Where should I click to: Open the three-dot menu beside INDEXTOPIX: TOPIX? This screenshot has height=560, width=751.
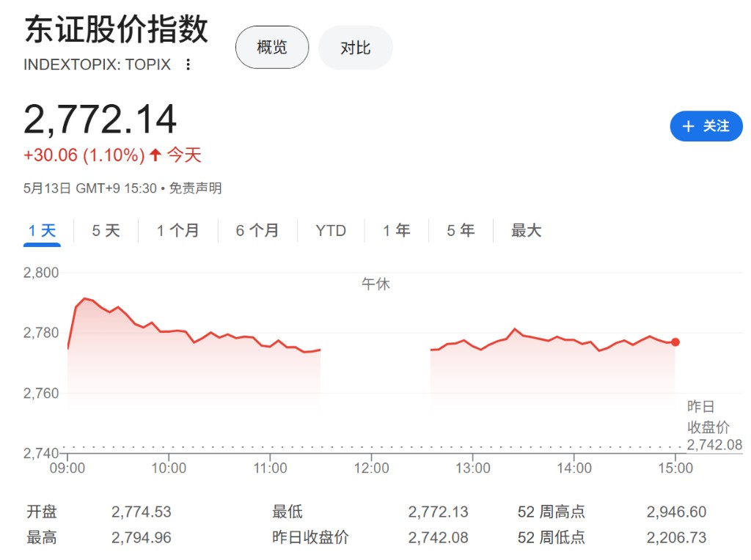(188, 65)
